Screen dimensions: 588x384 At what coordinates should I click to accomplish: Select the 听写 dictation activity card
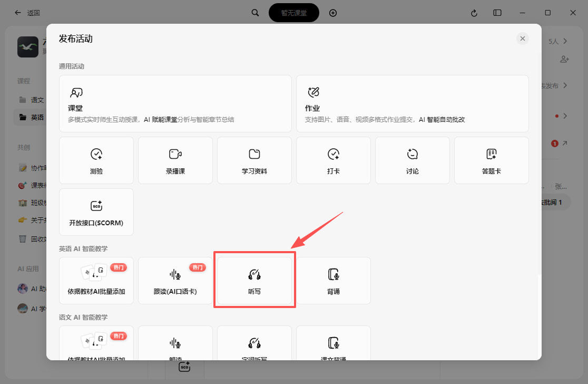tap(254, 281)
